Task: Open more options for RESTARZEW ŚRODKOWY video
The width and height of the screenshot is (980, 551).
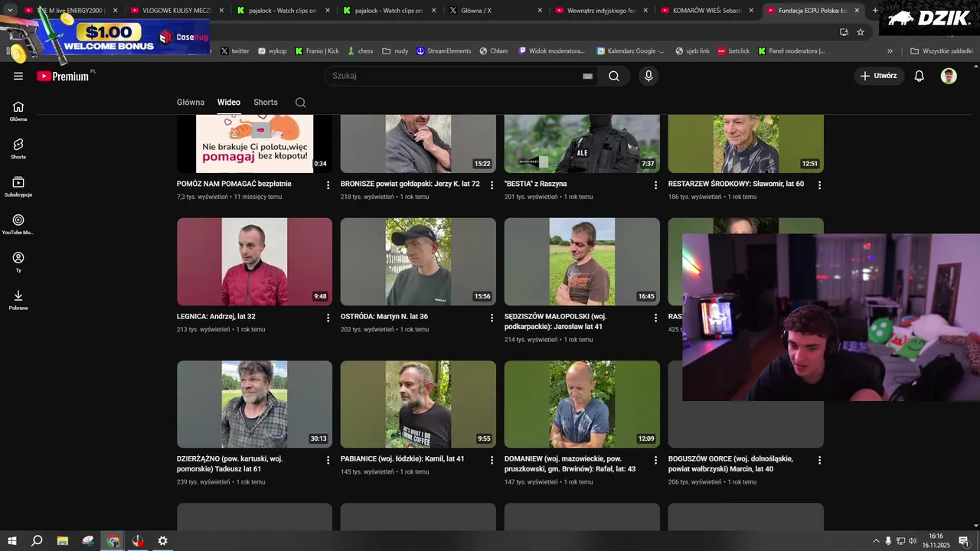Action: pos(820,185)
